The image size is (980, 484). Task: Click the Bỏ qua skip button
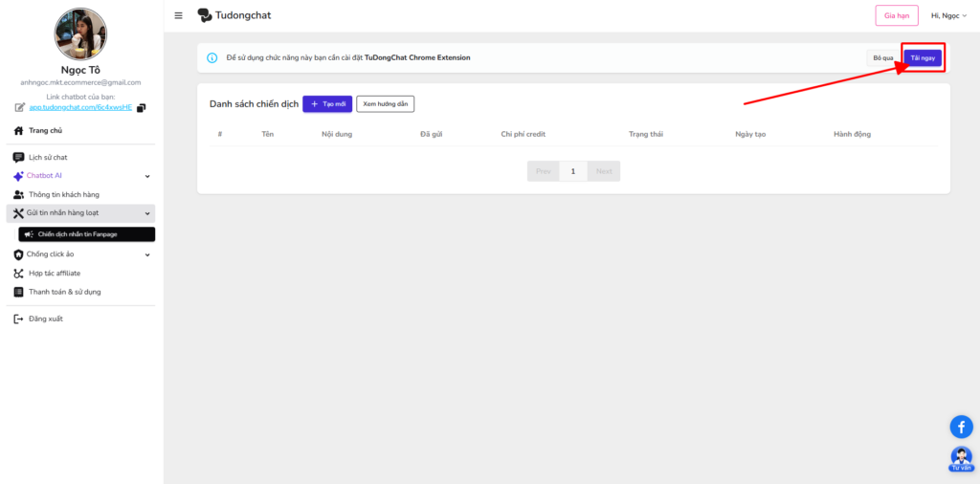click(x=883, y=58)
